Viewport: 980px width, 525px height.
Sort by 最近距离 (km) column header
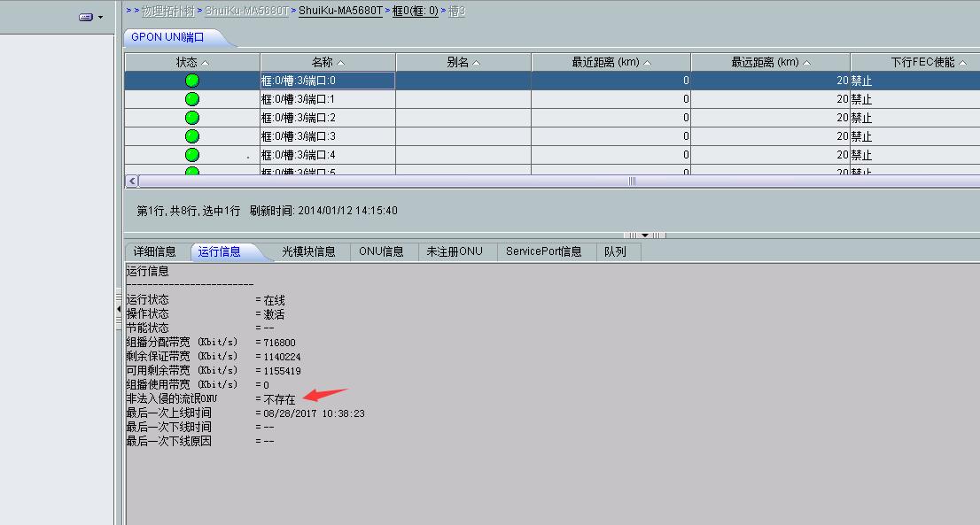point(611,62)
